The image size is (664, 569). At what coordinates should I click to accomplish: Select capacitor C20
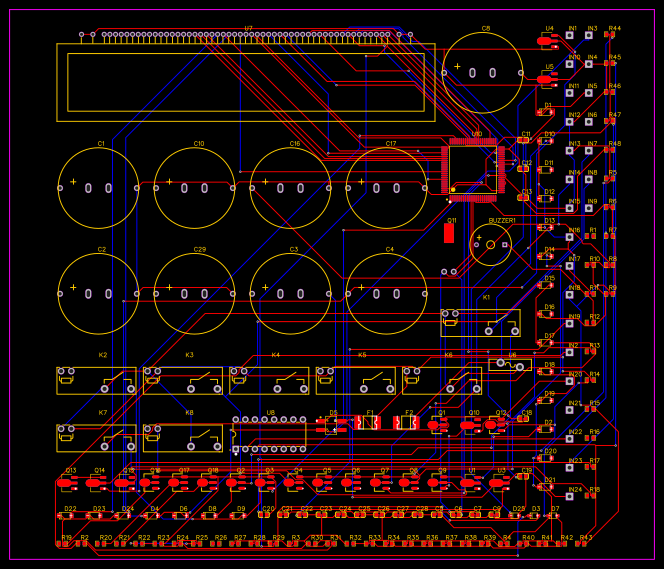(264, 515)
